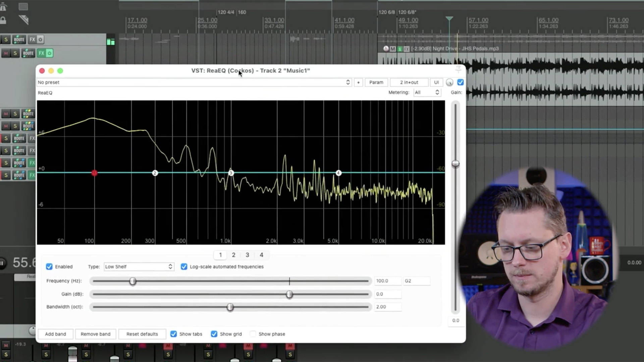
Task: Select the red band 1 node in the EQ graph
Action: tap(94, 173)
